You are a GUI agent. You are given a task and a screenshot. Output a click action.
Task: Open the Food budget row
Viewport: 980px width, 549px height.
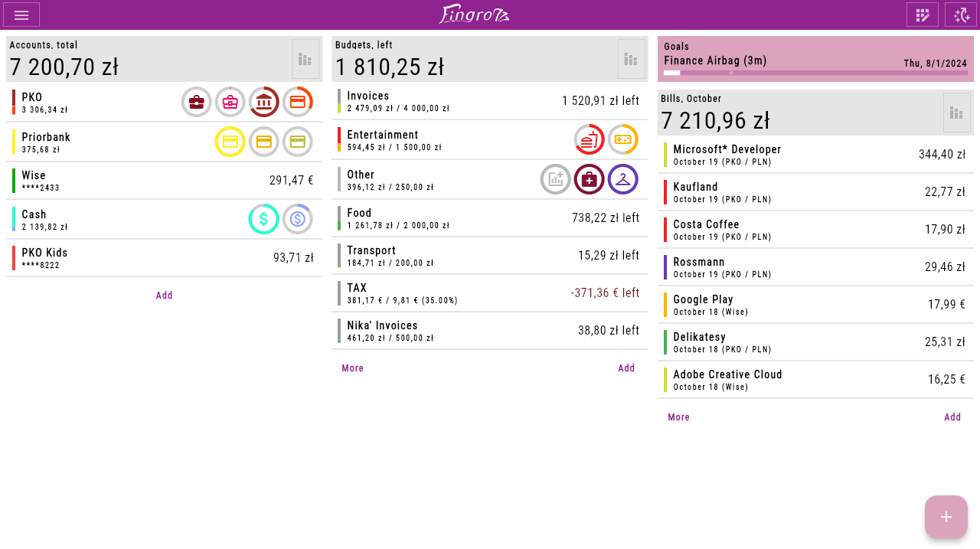490,218
